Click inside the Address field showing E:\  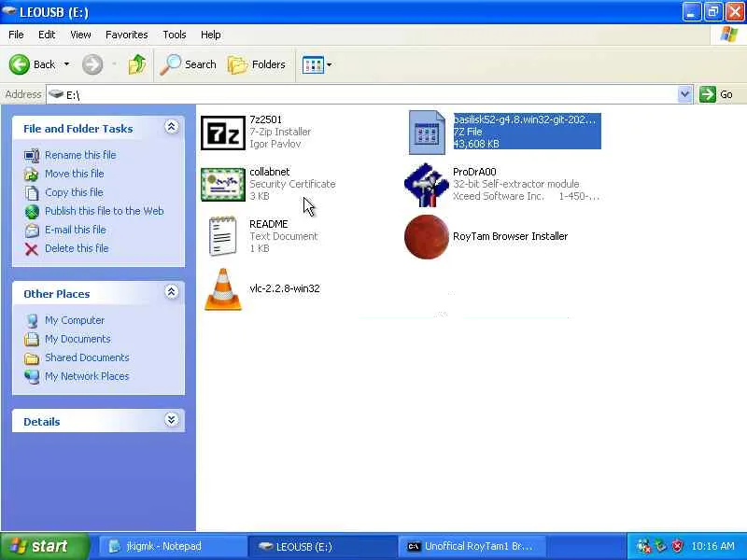point(362,94)
